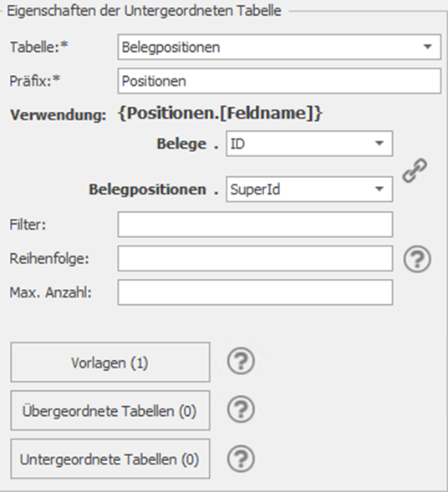
Task: Open the Belege field dropdown arrow
Action: (379, 144)
